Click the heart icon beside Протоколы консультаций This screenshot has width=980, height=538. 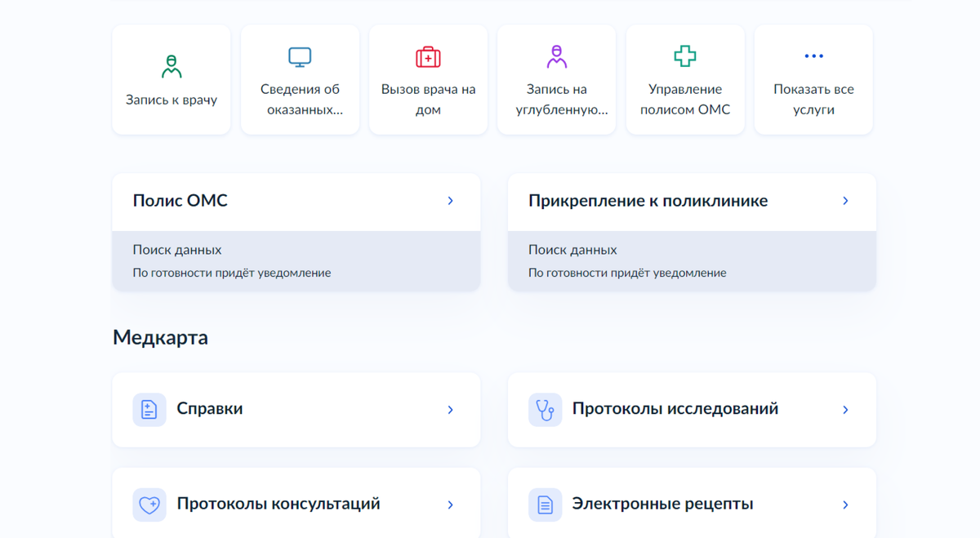(149, 504)
